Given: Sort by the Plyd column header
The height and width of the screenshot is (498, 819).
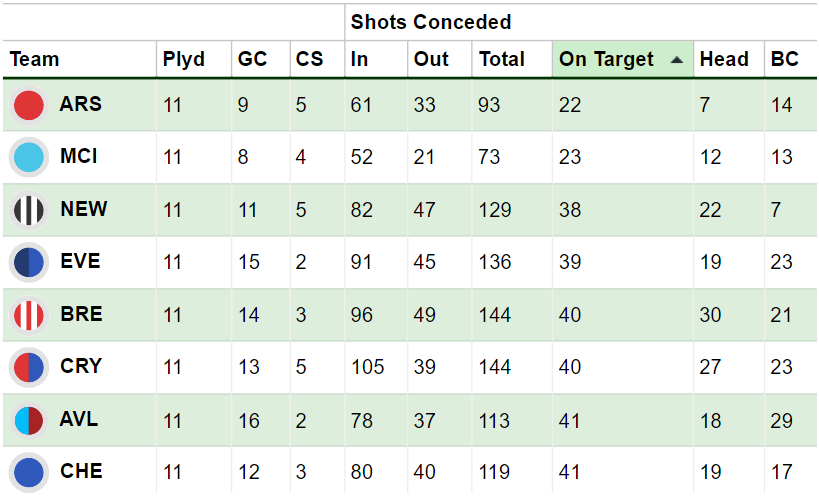Looking at the screenshot, I should click(x=184, y=59).
